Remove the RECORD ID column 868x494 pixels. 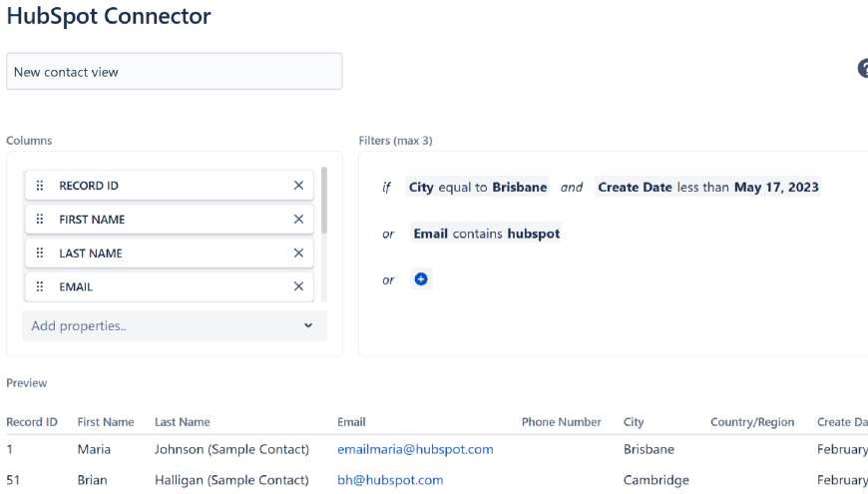coord(298,186)
